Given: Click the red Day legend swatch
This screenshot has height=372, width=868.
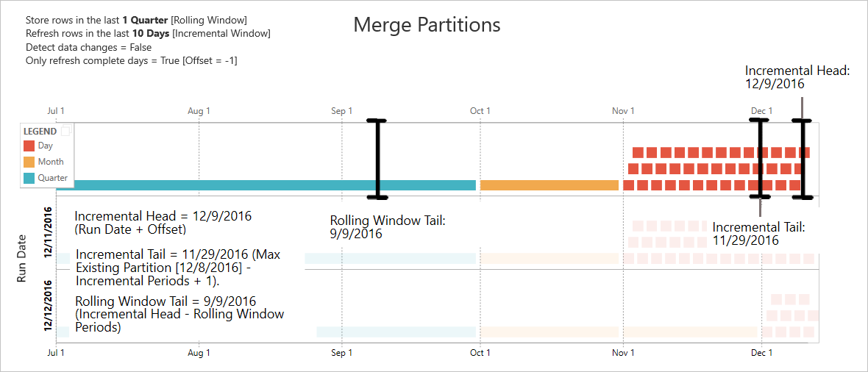Looking at the screenshot, I should [x=29, y=146].
